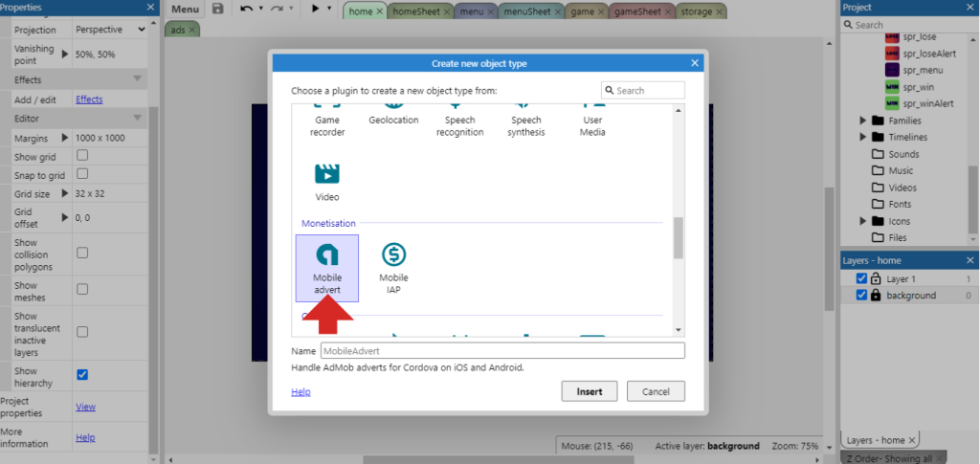Toggle lock icon on Layer 1
The width and height of the screenshot is (980, 464).
tap(875, 278)
